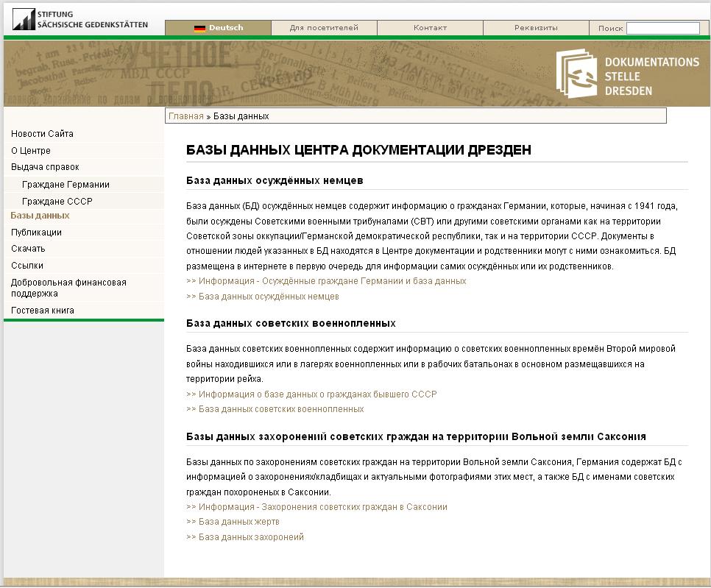This screenshot has width=711, height=588.
Task: Open the Гостевая книга page
Action: pos(39,310)
